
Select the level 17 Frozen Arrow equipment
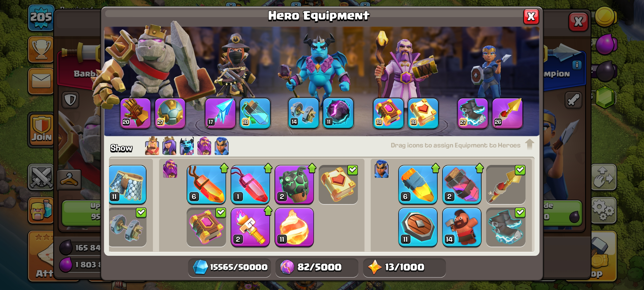220,113
